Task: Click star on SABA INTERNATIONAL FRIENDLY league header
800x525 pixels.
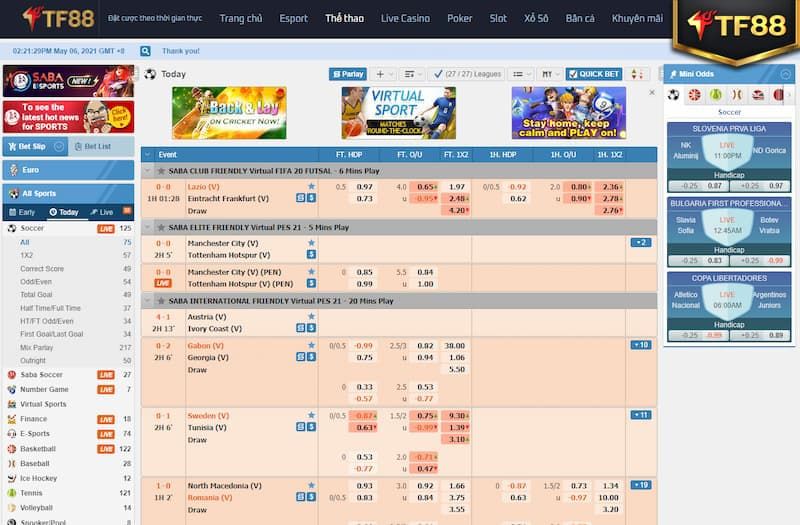Action: [161, 301]
